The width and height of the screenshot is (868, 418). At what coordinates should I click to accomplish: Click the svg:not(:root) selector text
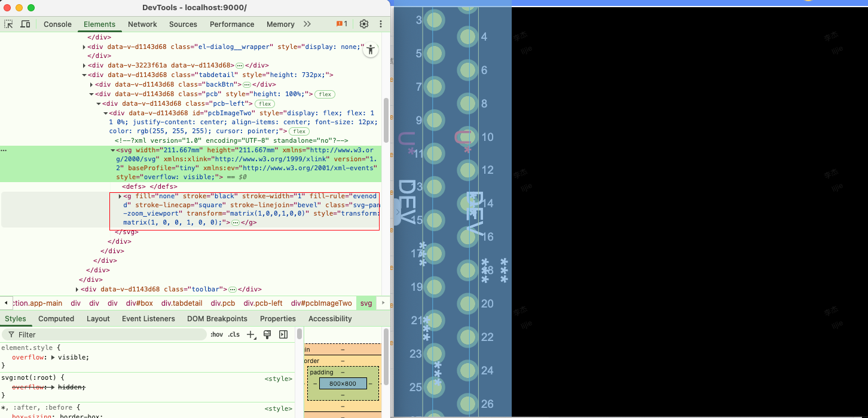pos(29,377)
